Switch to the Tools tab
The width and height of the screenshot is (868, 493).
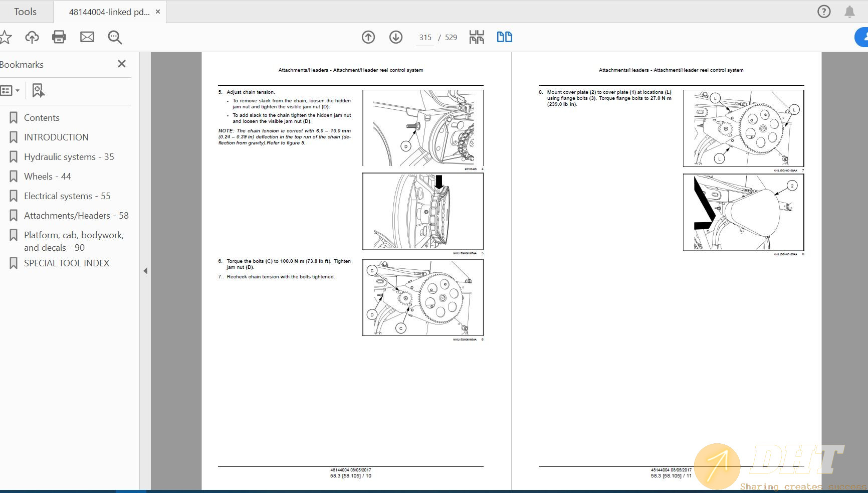click(x=25, y=12)
